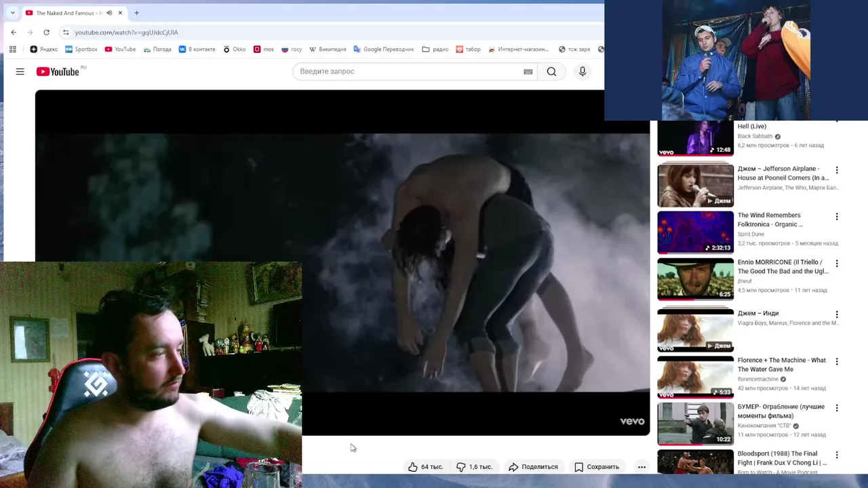868x488 pixels.
Task: Open the tab search dropdown arrow
Action: click(12, 13)
